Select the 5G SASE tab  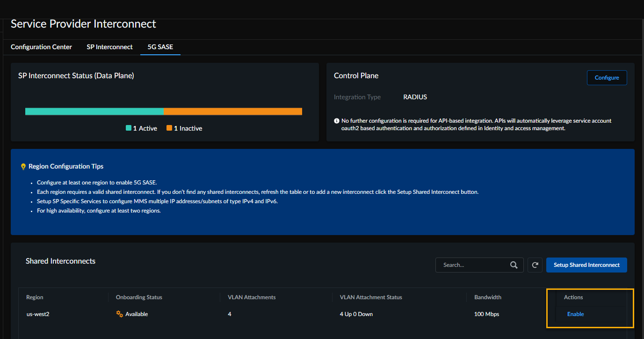pos(160,47)
